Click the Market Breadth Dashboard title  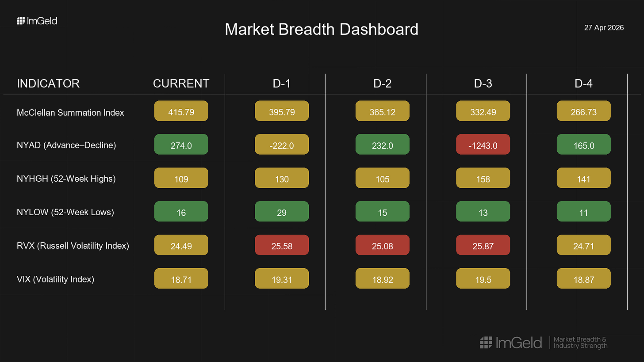322,29
